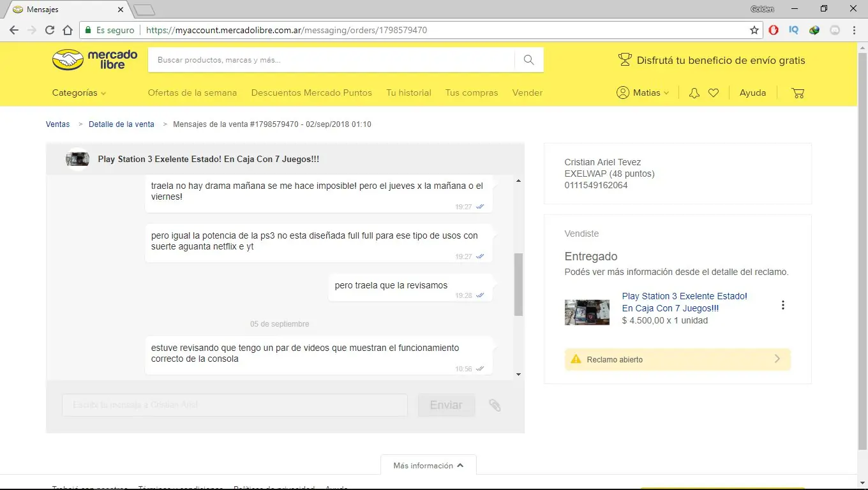Viewport: 868px width, 490px height.
Task: Click the Mercado Libre logo
Action: (x=94, y=60)
